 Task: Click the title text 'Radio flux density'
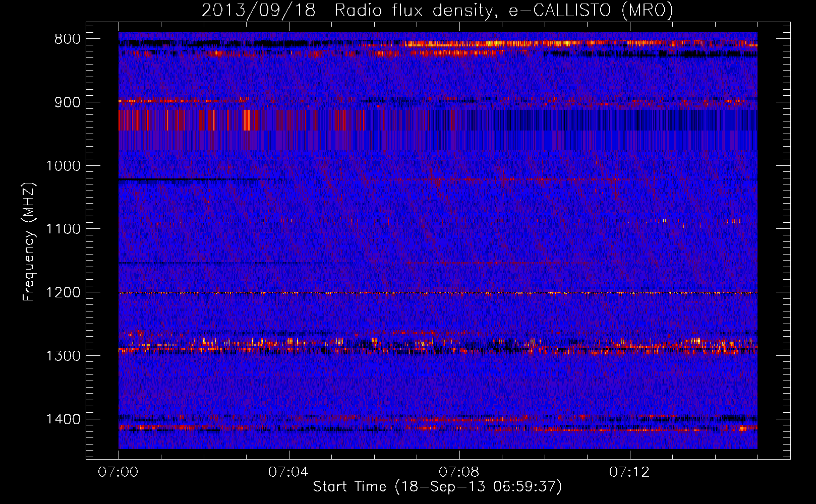pyautogui.click(x=416, y=10)
